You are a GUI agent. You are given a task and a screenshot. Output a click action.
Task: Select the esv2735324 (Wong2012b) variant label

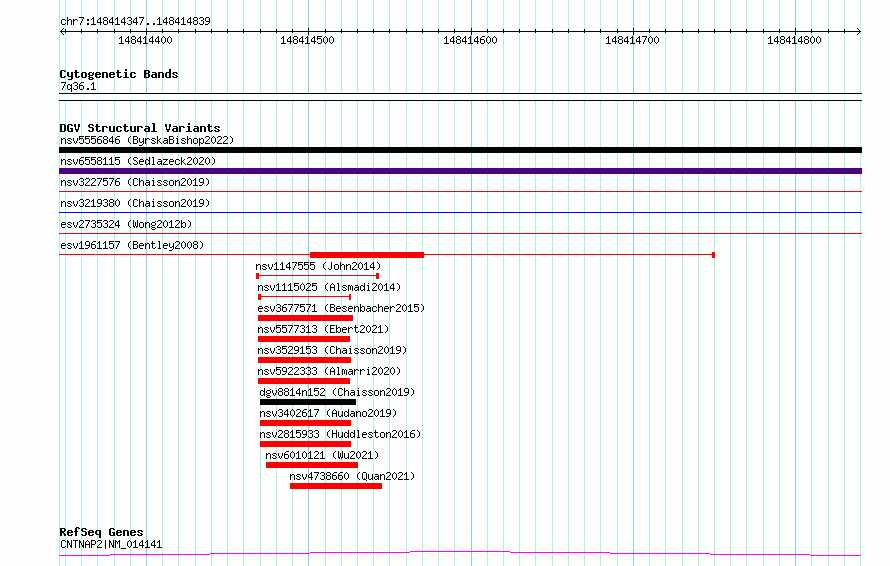[x=127, y=224]
